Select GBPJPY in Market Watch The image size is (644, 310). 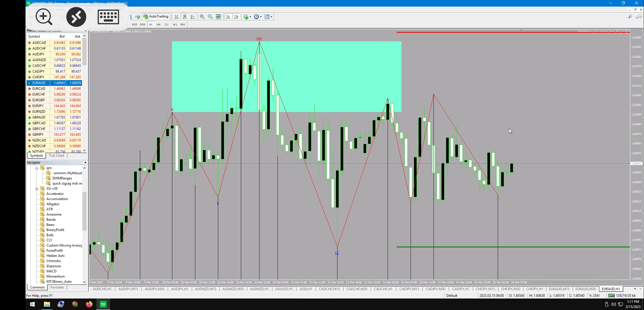tap(38, 135)
